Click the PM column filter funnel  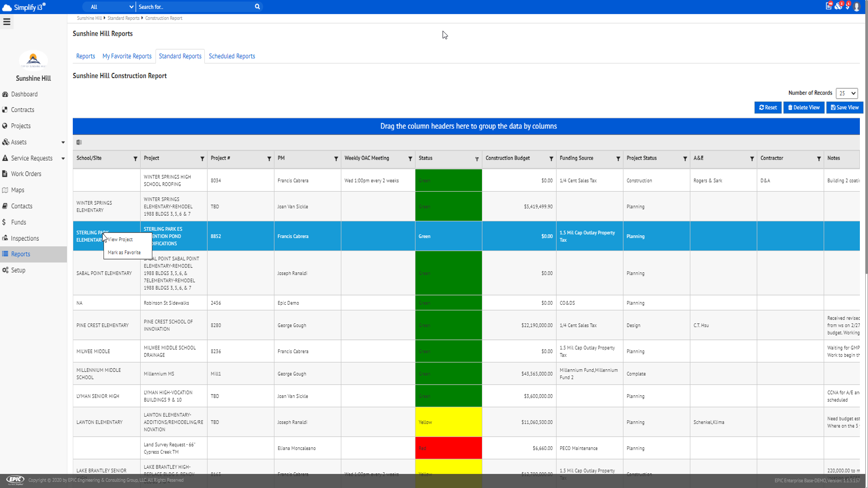(x=336, y=159)
